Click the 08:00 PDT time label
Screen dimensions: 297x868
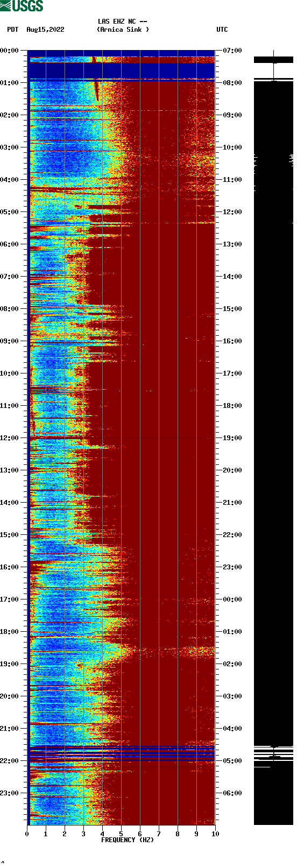(9, 309)
